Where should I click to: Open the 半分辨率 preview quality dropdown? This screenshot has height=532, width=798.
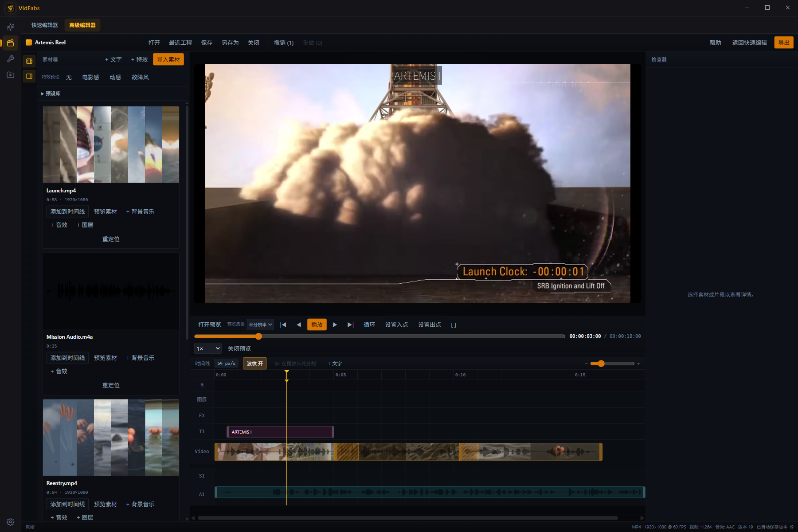(x=260, y=325)
